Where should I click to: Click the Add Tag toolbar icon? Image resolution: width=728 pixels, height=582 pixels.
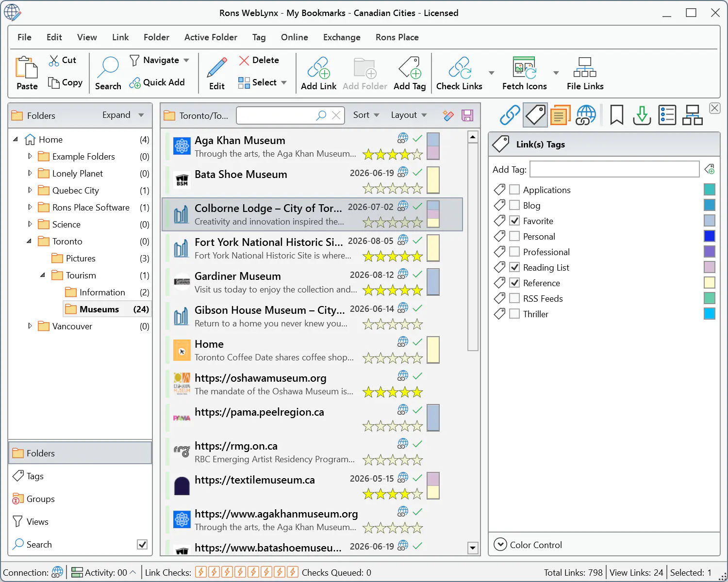click(x=409, y=68)
